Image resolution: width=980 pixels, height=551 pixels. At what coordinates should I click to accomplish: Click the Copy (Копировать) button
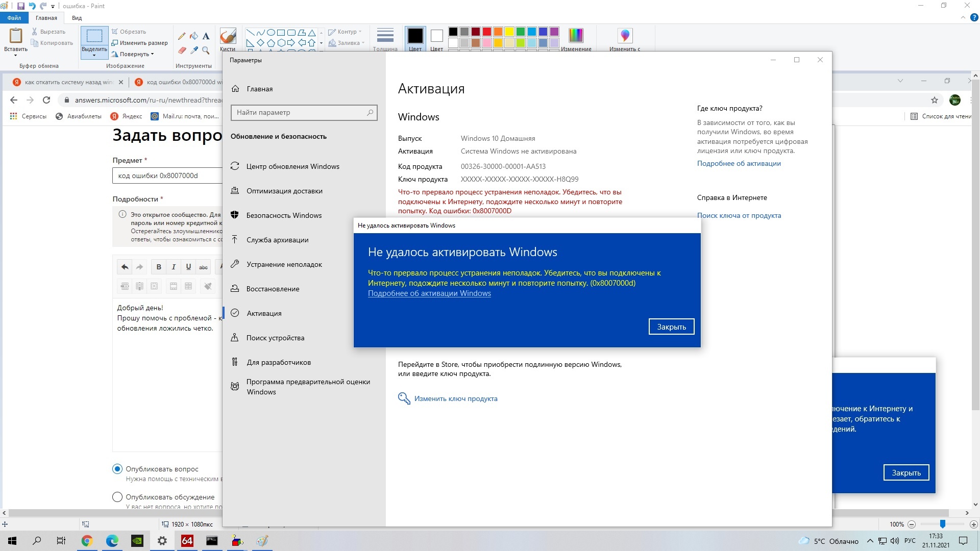coord(52,43)
